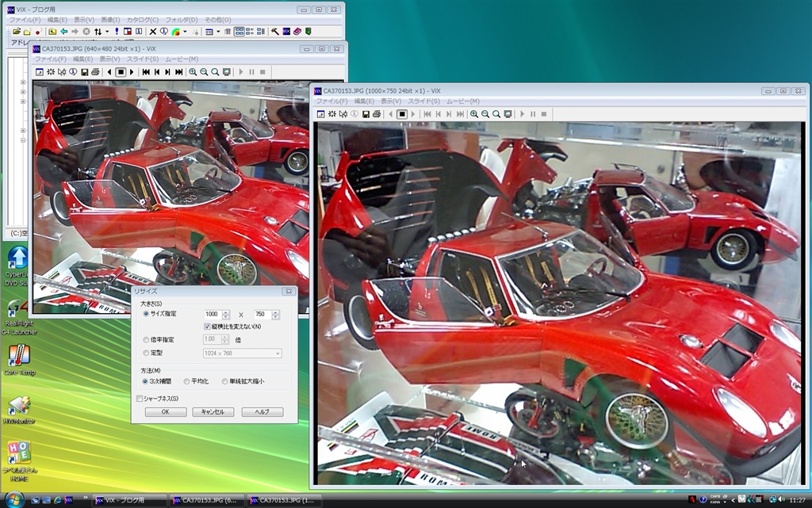This screenshot has width=812, height=508.
Task: Click the width spinner arrows beside 1000
Action: point(226,315)
